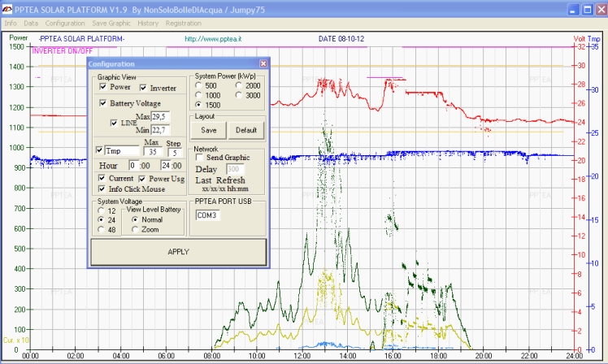Click the APPLY button
The height and width of the screenshot is (364, 608).
click(x=178, y=252)
